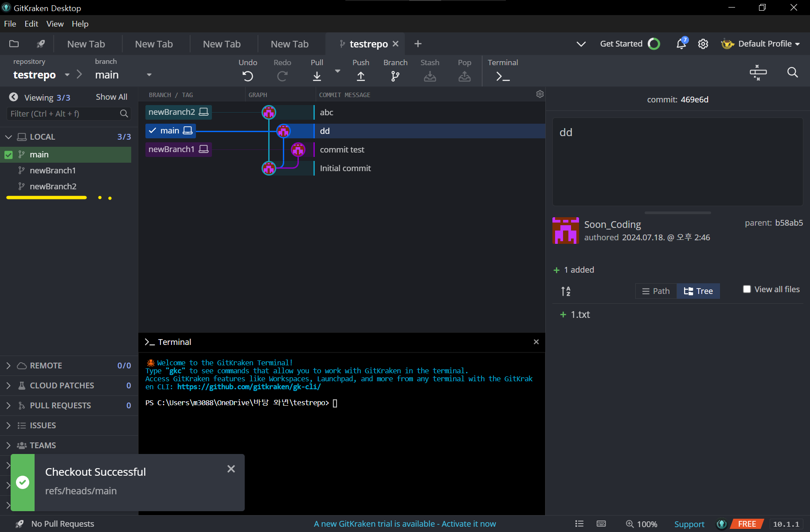Select the newBranch2 branch label in the graph

tap(178, 112)
